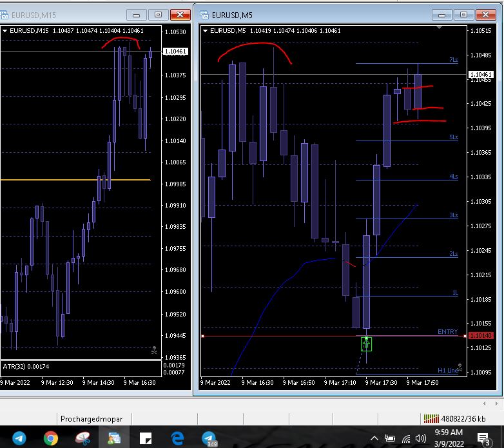The height and width of the screenshot is (448, 504).
Task: Click the 9:59 AM taskbar clock
Action: tap(449, 433)
